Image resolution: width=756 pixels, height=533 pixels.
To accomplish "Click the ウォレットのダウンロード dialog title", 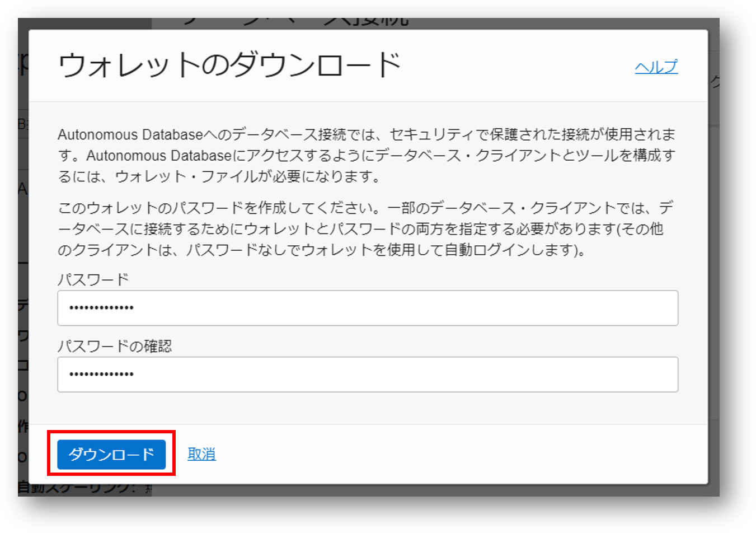I will (x=229, y=65).
